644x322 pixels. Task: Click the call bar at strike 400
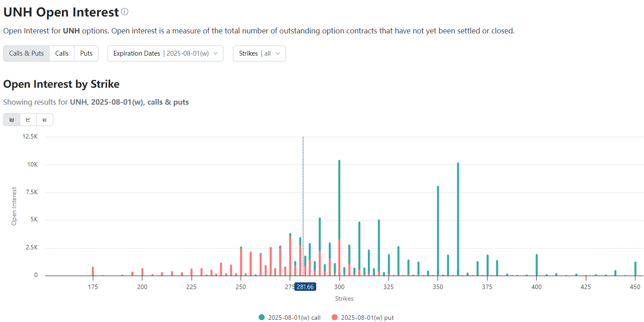(537, 265)
